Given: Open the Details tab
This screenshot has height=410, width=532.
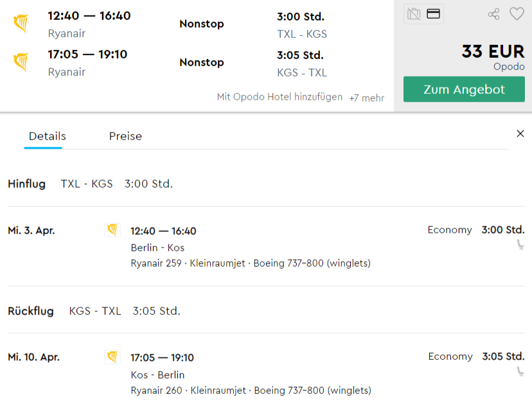Looking at the screenshot, I should tap(47, 136).
